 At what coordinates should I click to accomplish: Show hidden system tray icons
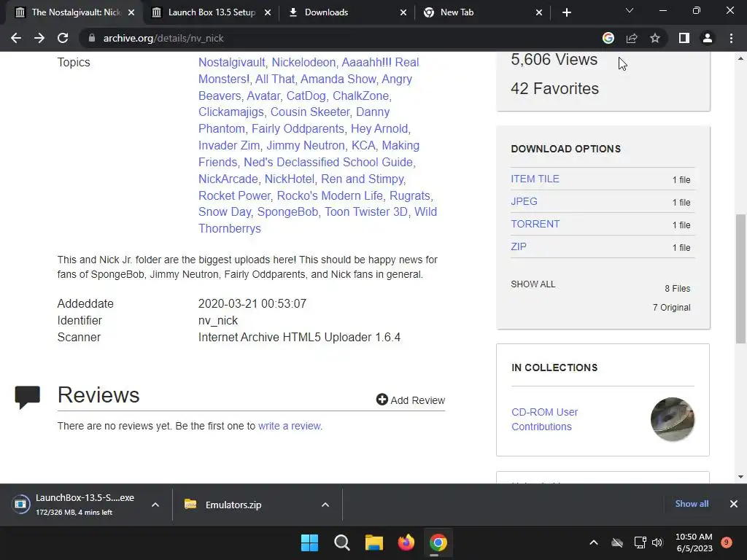[594, 542]
